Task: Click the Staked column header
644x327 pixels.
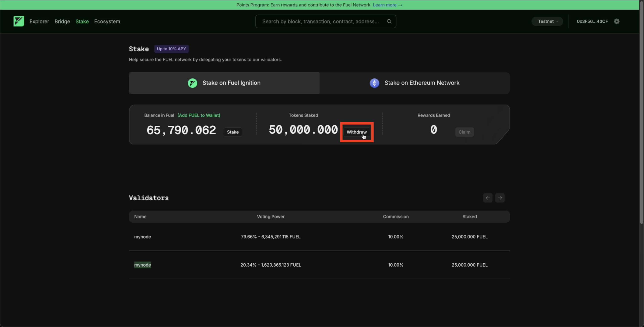Action: point(469,217)
